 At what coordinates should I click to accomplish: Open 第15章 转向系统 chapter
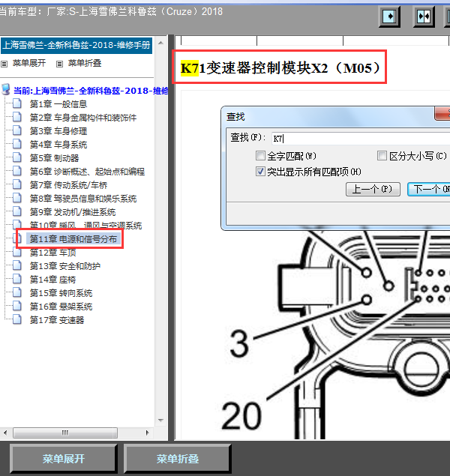tap(61, 293)
